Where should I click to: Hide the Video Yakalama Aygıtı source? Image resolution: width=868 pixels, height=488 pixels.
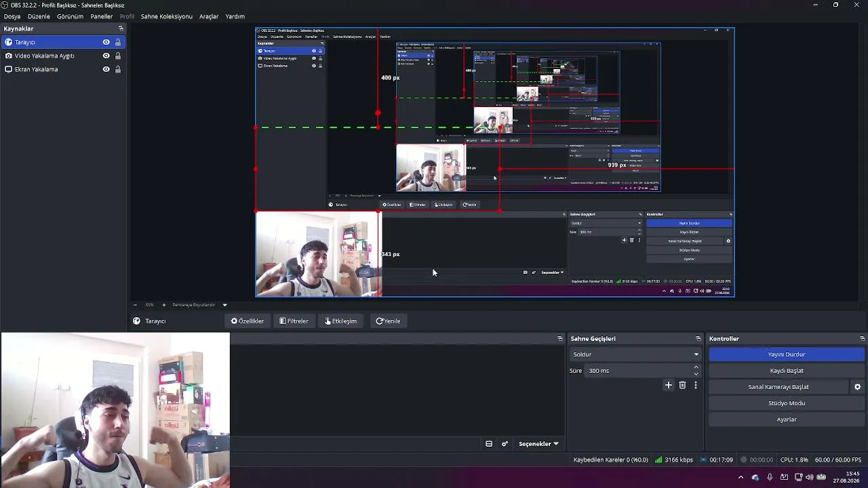(106, 56)
